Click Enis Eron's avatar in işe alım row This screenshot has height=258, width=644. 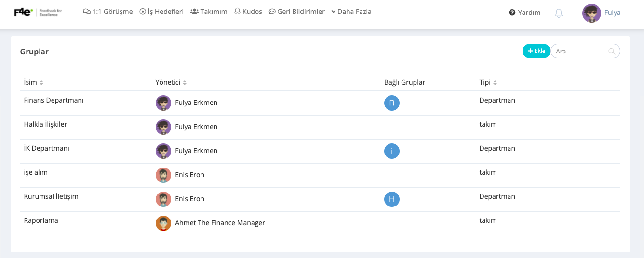pos(163,175)
